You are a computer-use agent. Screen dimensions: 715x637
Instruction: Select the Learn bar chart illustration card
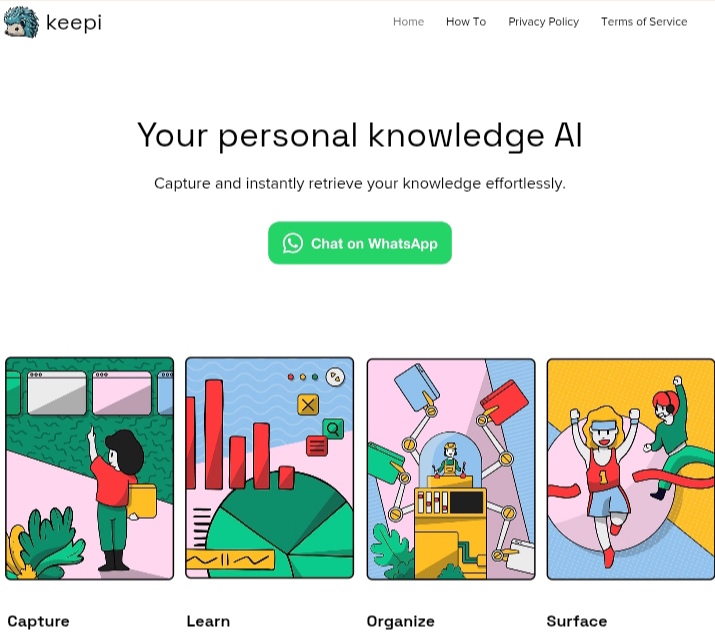269,468
